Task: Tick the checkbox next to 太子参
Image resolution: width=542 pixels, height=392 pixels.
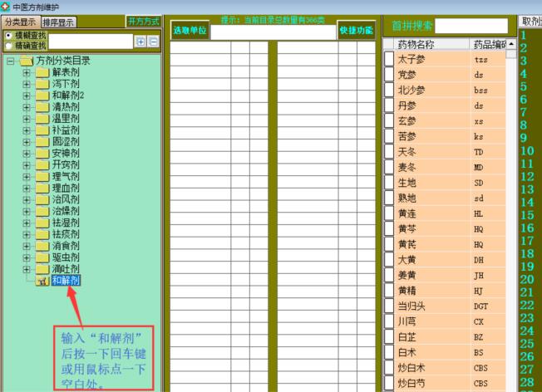Action: [x=389, y=59]
